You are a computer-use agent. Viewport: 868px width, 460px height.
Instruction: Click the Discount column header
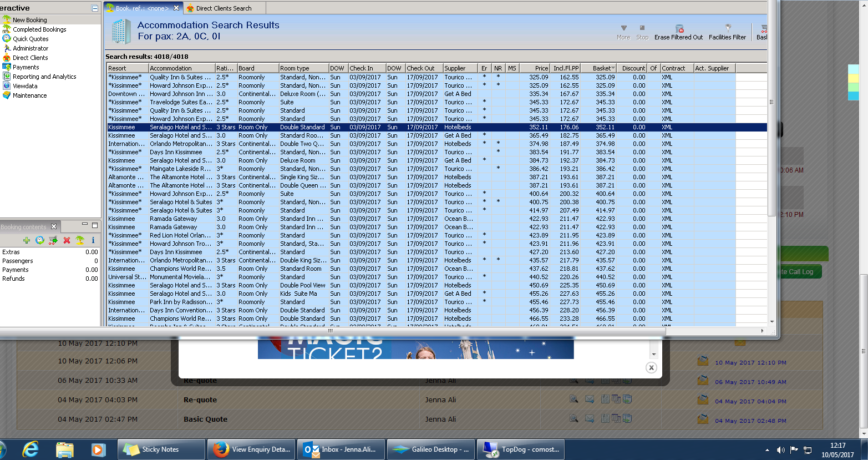[x=632, y=68]
